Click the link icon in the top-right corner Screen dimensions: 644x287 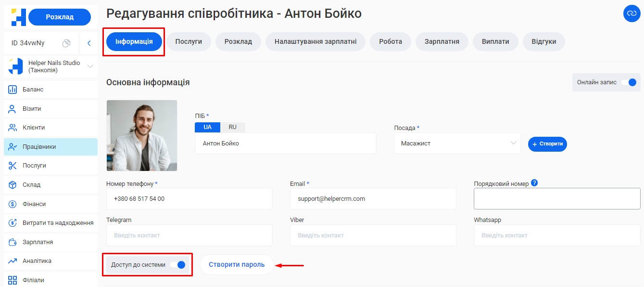point(631,14)
